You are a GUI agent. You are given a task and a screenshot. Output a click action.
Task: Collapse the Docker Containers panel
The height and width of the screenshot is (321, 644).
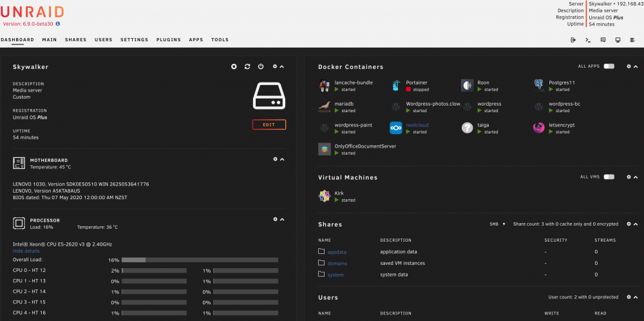pyautogui.click(x=636, y=66)
